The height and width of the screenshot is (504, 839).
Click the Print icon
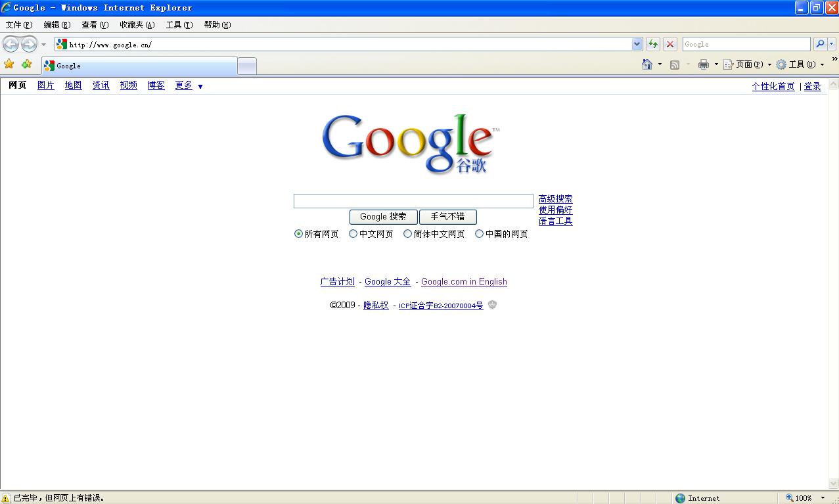coord(704,64)
